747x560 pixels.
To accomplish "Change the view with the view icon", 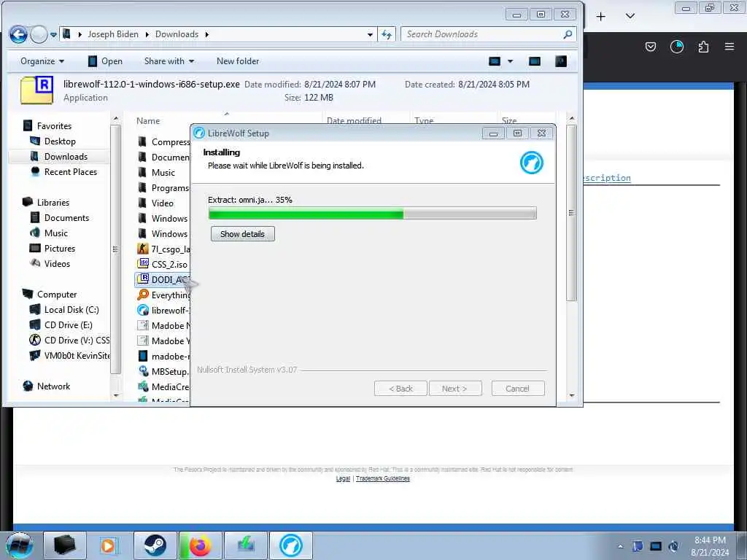I will [495, 61].
